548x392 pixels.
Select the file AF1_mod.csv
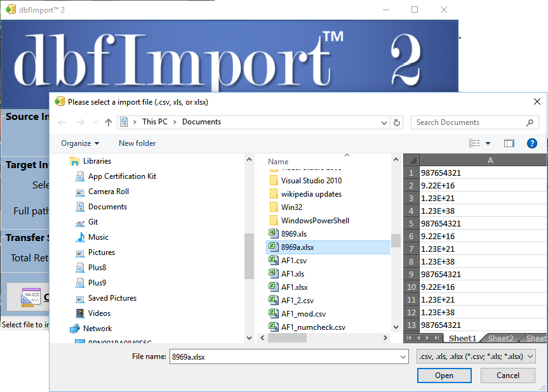pos(304,314)
